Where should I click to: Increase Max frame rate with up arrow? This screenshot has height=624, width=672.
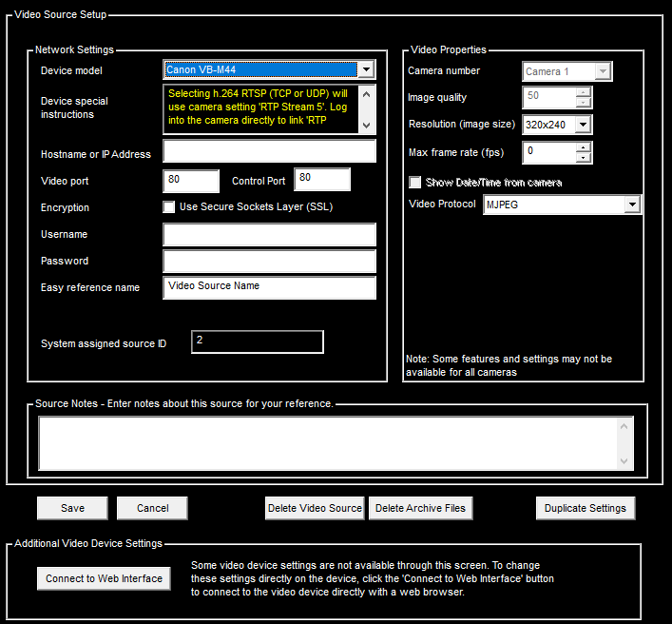coord(583,147)
